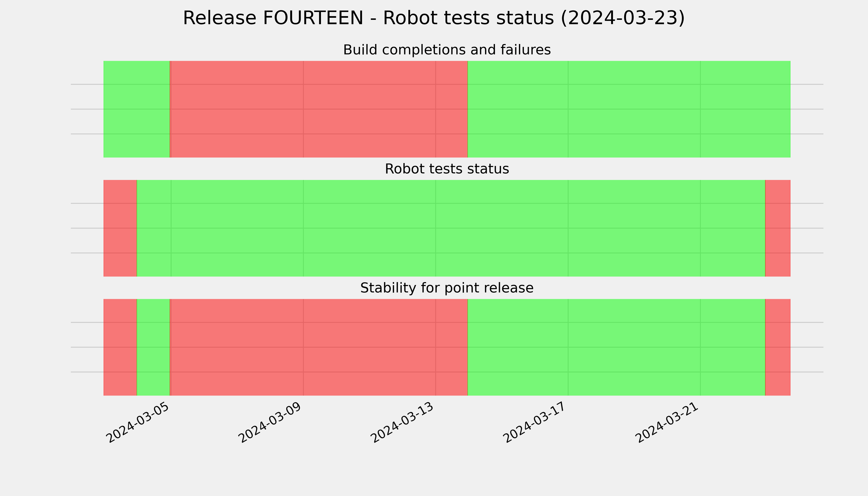
Task: Select the long green band in Robot tests status chart
Action: tap(451, 228)
